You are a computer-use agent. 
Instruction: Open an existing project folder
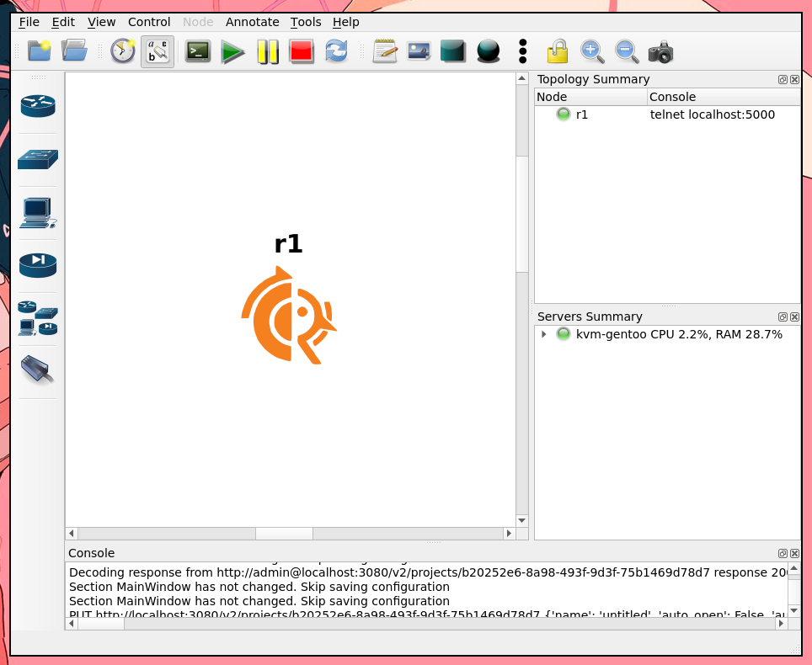74,51
